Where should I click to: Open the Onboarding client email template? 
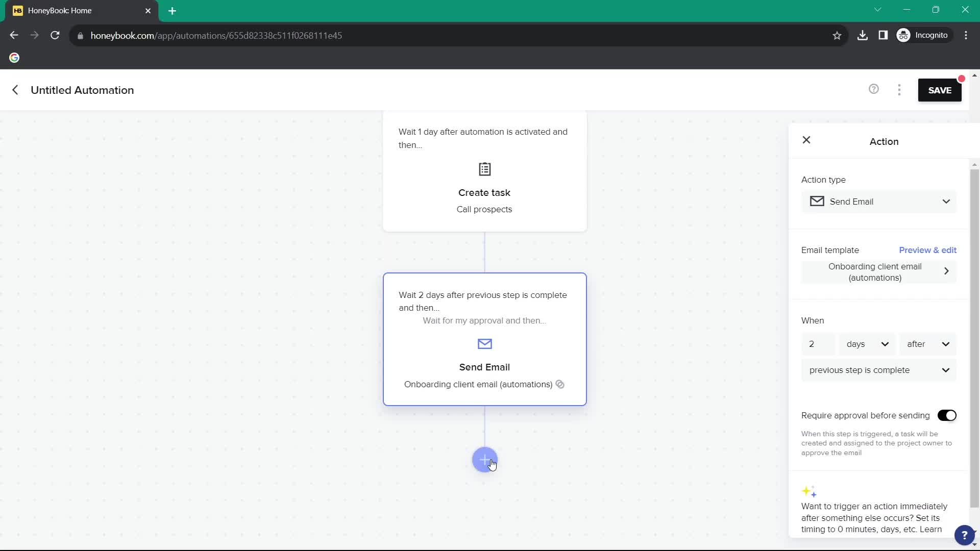click(x=878, y=272)
